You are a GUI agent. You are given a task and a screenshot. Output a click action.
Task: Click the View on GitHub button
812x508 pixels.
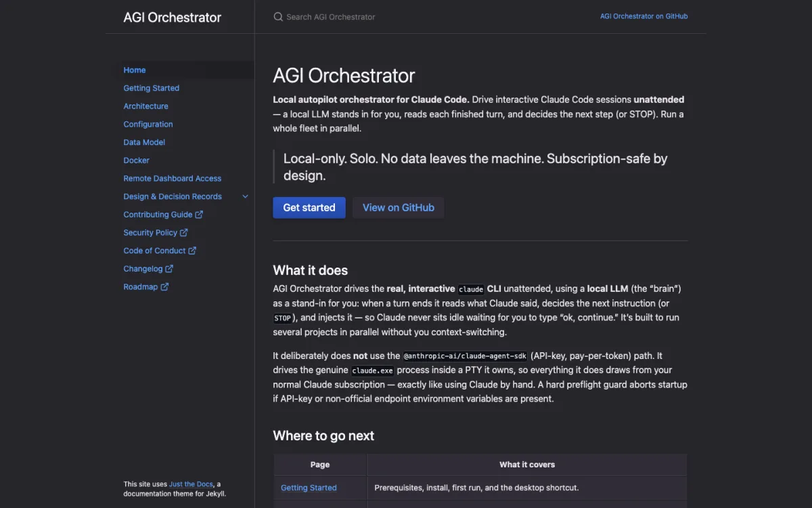(x=399, y=207)
